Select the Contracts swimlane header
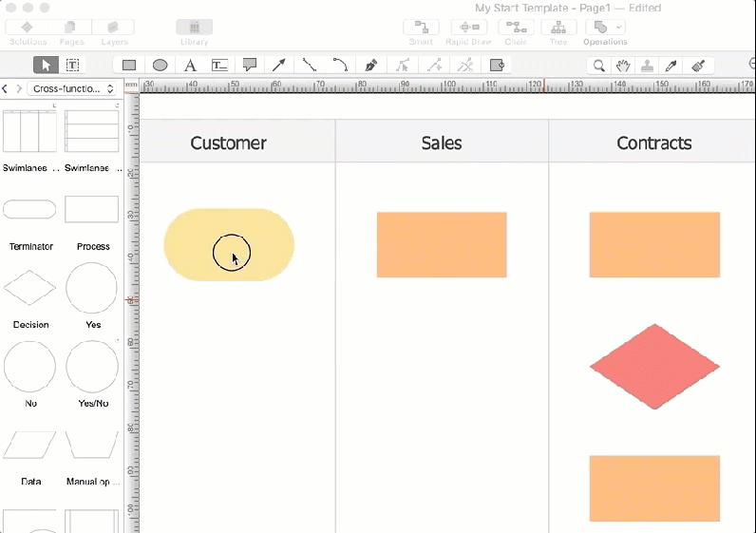The image size is (756, 533). (x=654, y=143)
